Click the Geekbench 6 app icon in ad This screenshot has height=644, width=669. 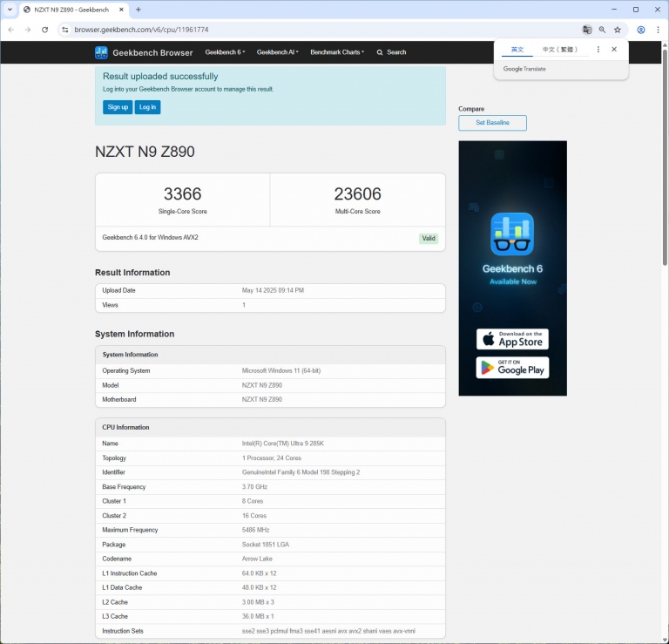512,234
